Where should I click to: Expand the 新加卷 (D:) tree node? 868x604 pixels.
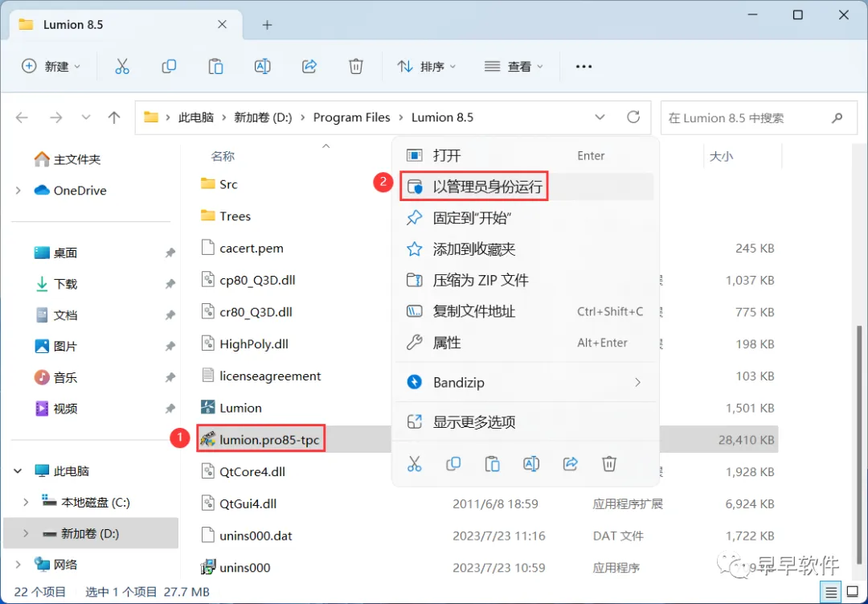click(26, 533)
